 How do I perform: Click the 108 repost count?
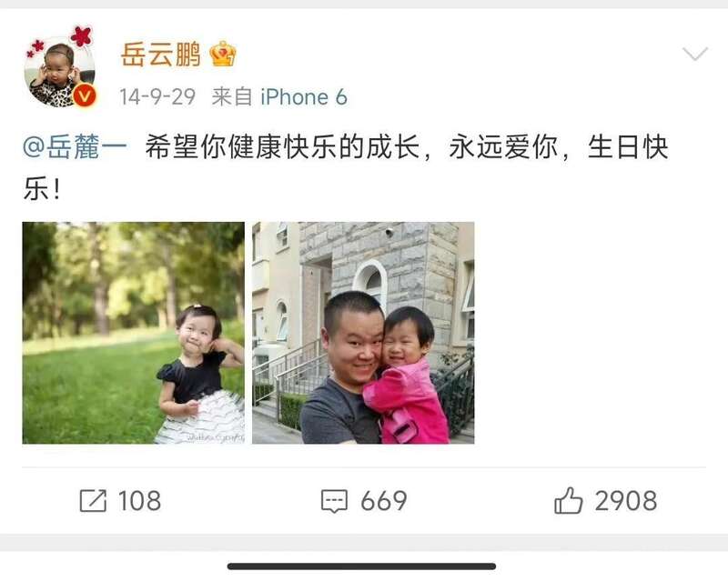coord(140,501)
